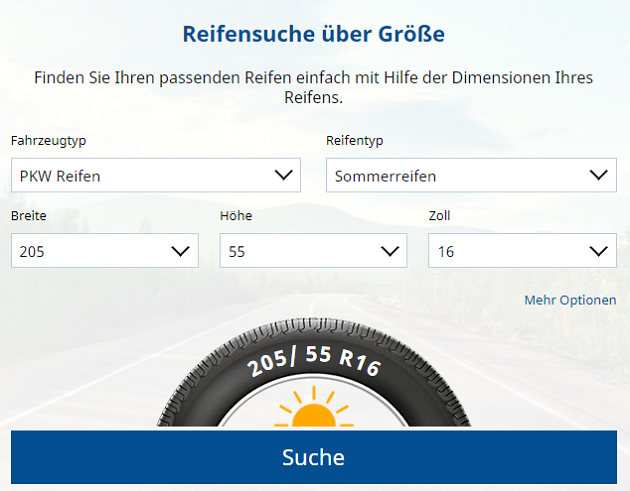
Task: Click the 205/55 R16 text on the tire
Action: pos(314,358)
